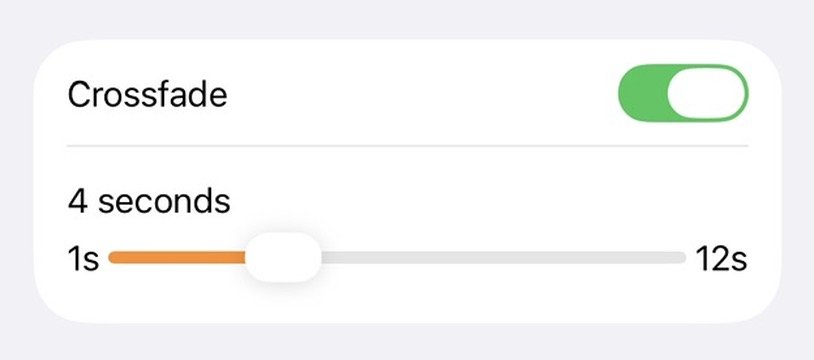Image resolution: width=814 pixels, height=360 pixels.
Task: Click the orange filled part of the slider
Action: click(177, 258)
